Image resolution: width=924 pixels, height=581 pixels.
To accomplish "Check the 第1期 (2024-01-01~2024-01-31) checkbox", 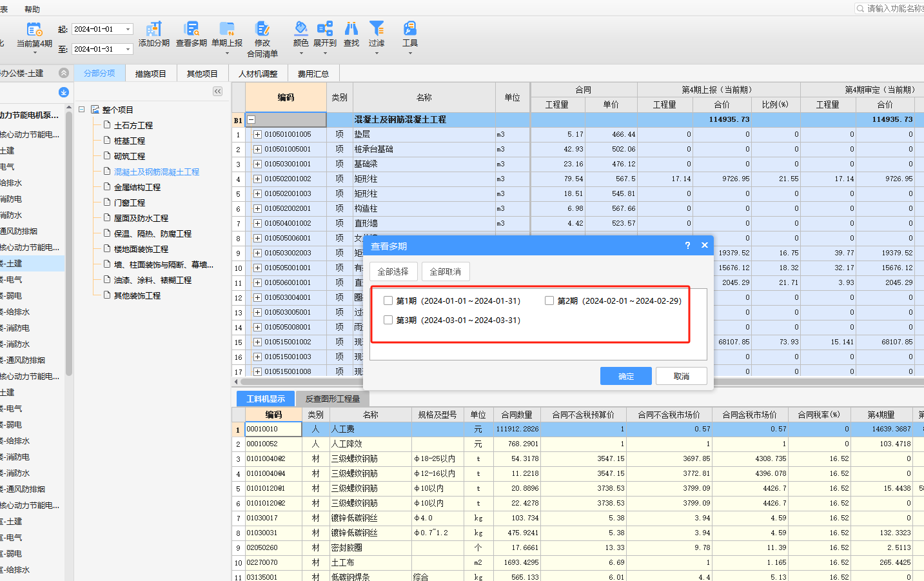I will coord(388,300).
